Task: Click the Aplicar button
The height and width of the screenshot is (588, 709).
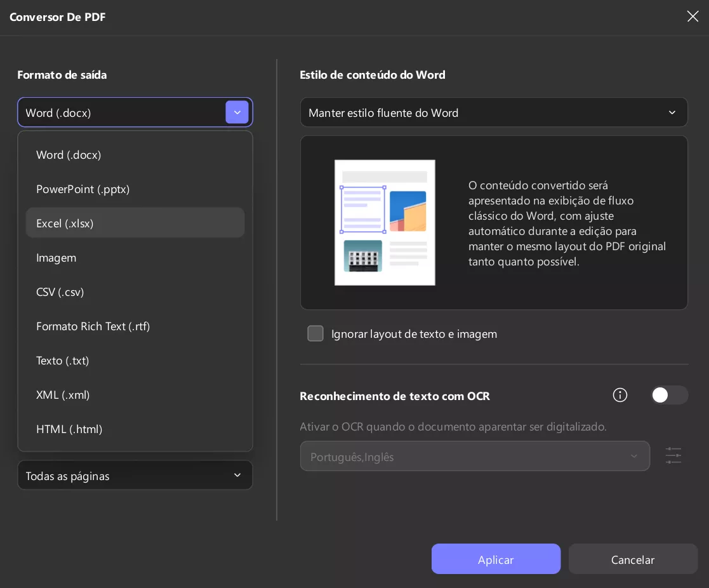Action: [496, 559]
